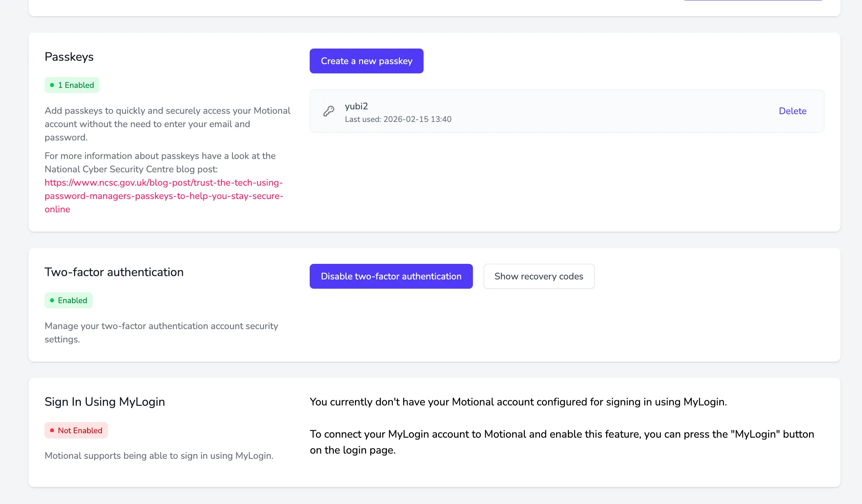Show recovery codes

coord(539,276)
